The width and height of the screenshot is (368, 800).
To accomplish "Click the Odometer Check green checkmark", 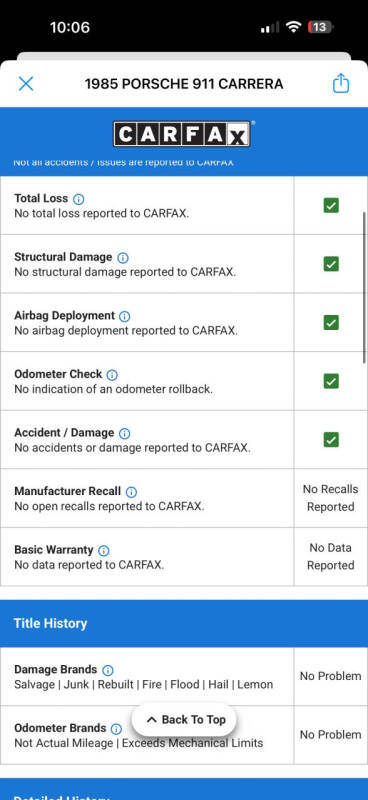I will (331, 381).
